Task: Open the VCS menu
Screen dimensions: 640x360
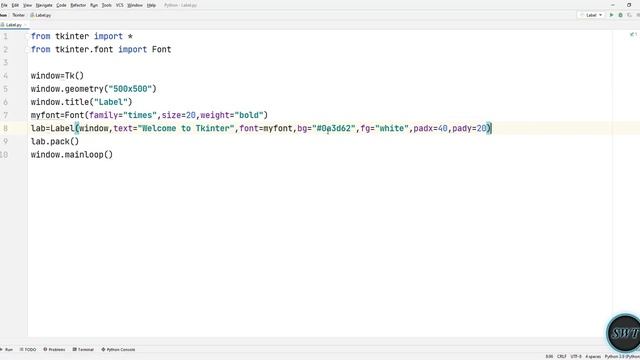Action: pos(120,5)
